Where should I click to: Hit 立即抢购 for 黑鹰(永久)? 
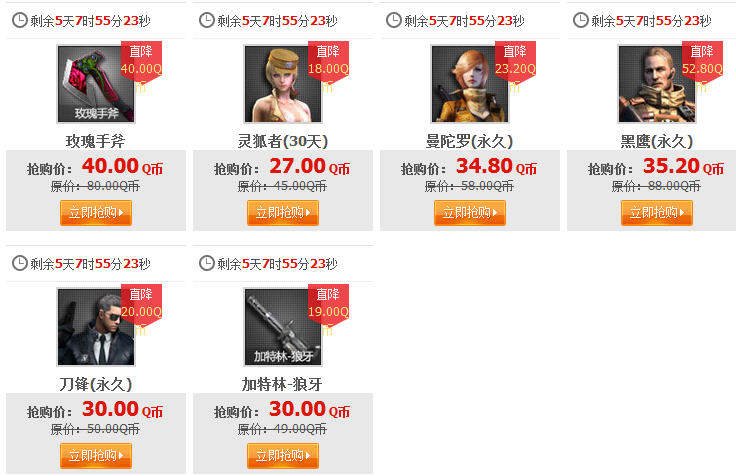click(657, 213)
